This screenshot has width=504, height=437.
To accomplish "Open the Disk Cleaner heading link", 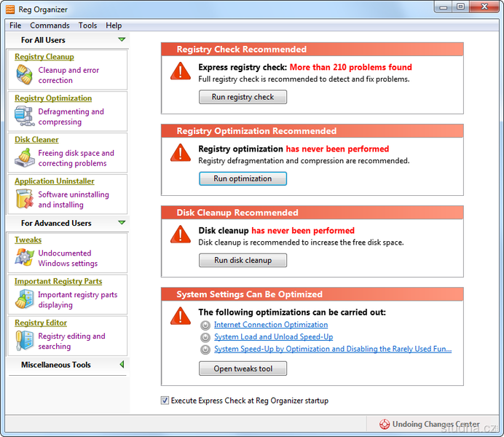I will pyautogui.click(x=36, y=139).
